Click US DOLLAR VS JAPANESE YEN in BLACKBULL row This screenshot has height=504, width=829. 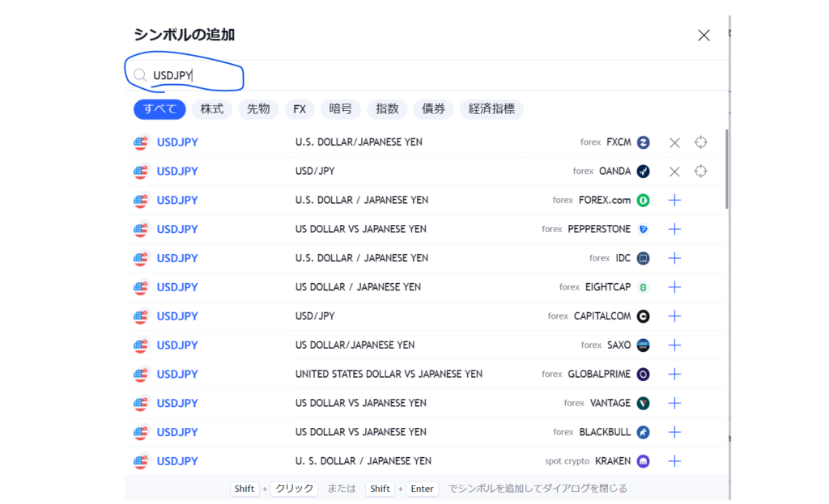pyautogui.click(x=360, y=432)
